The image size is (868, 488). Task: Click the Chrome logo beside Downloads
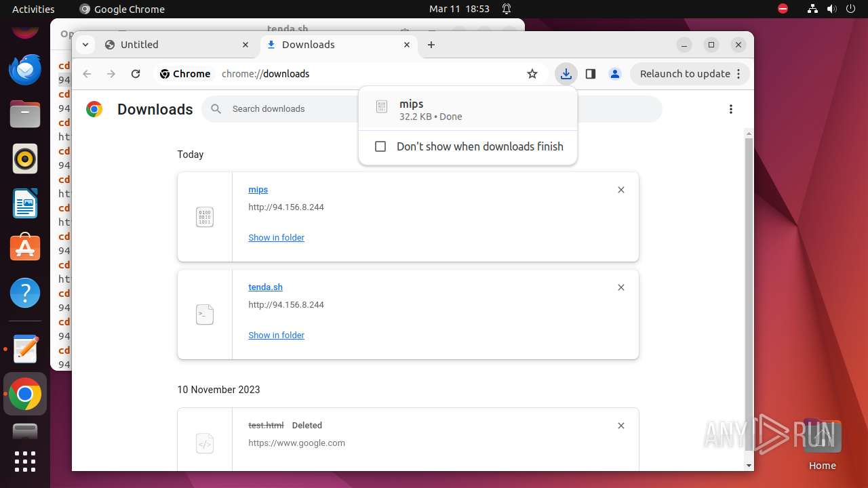[94, 109]
